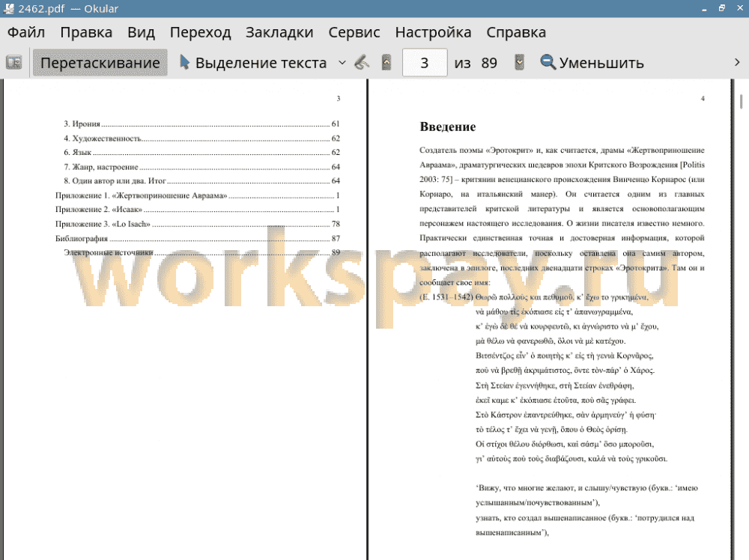Click entry Приложение 1. «Жертвоприношение Авраама»
The height and width of the screenshot is (560, 749).
click(x=197, y=195)
